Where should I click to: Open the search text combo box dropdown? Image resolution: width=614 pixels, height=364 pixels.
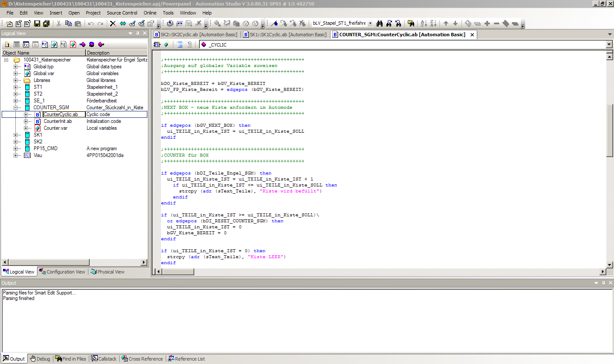[370, 23]
